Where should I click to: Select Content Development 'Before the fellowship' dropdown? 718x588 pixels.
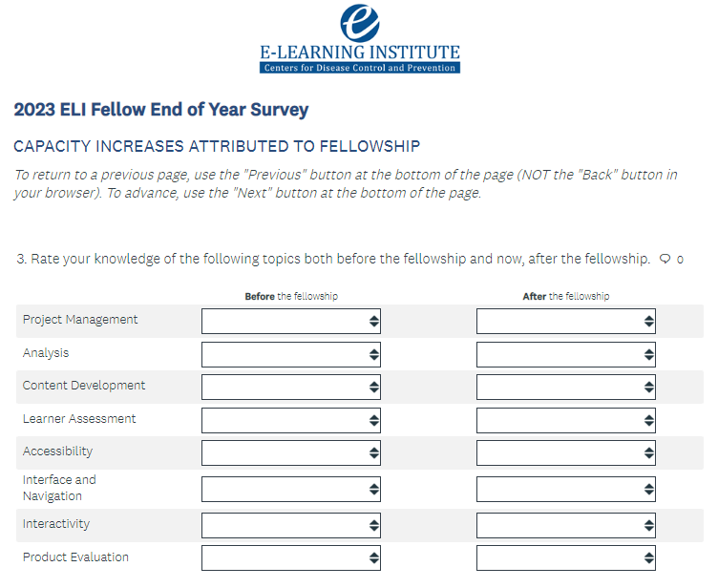[290, 387]
